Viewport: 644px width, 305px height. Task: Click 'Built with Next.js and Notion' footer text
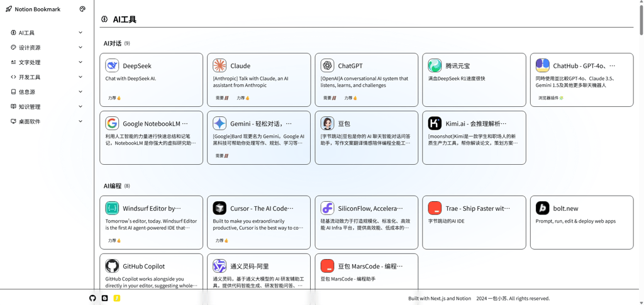pos(440,299)
